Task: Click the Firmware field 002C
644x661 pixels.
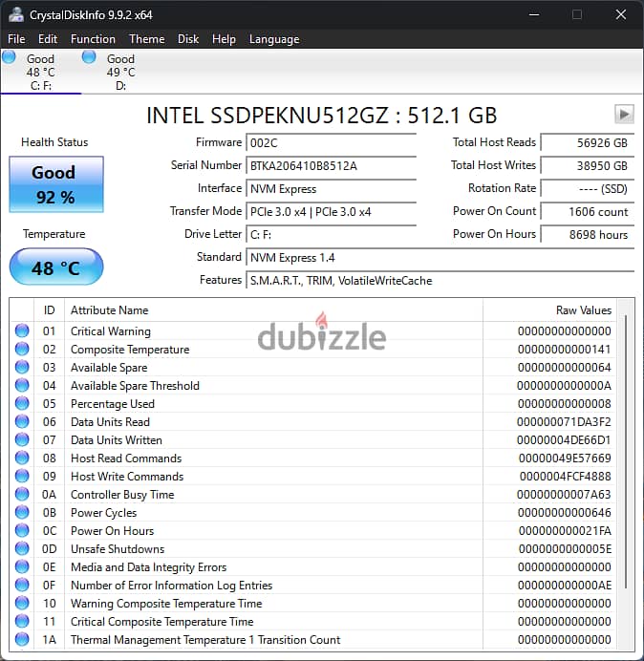Action: click(331, 143)
